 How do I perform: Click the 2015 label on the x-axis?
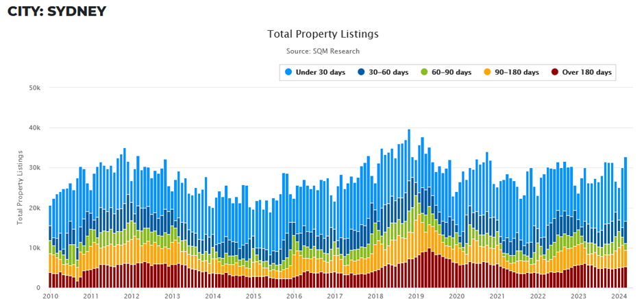pyautogui.click(x=253, y=296)
